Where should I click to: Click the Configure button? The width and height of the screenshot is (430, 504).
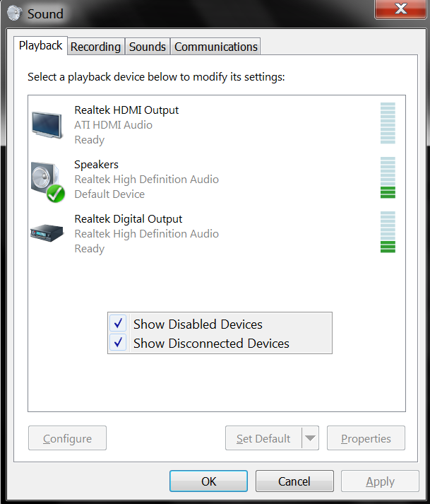pyautogui.click(x=68, y=438)
